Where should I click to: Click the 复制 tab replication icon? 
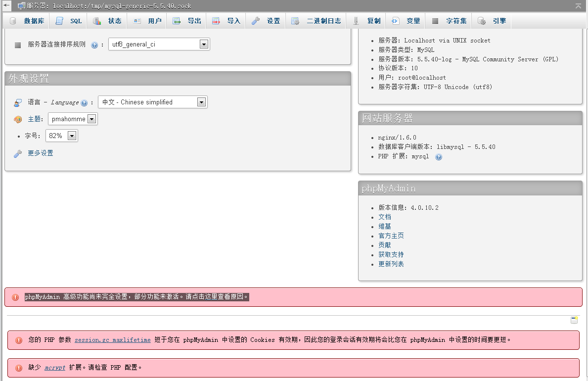pos(356,21)
